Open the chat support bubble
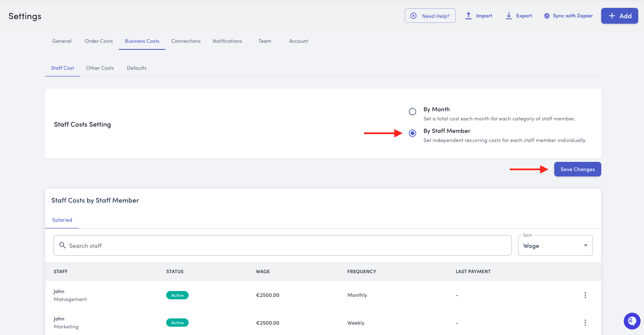This screenshot has height=335, width=644. pyautogui.click(x=632, y=321)
